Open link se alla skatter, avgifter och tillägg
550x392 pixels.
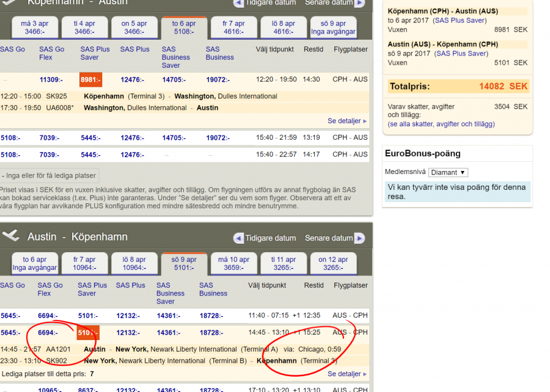441,124
